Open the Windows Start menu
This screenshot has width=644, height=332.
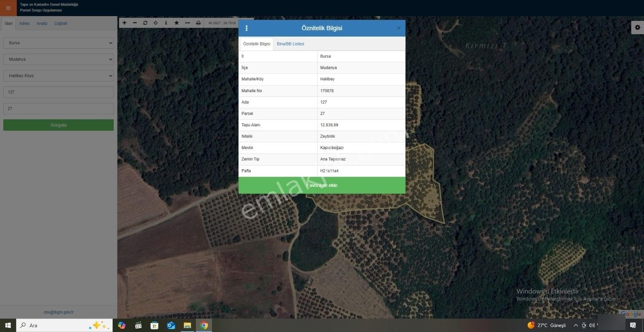(x=8, y=325)
